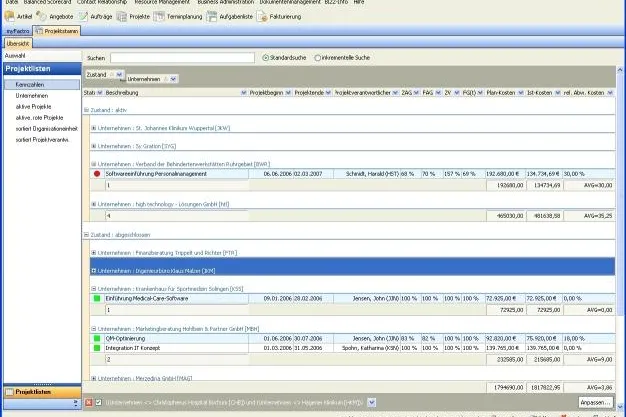Open the Kennzahlen list in sidebar

click(42, 85)
